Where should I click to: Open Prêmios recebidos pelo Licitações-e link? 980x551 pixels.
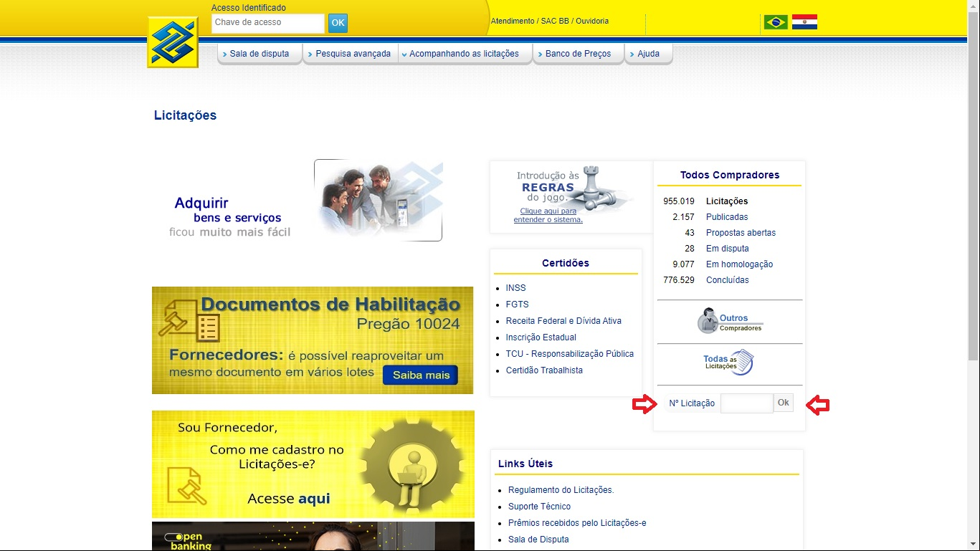(x=577, y=523)
